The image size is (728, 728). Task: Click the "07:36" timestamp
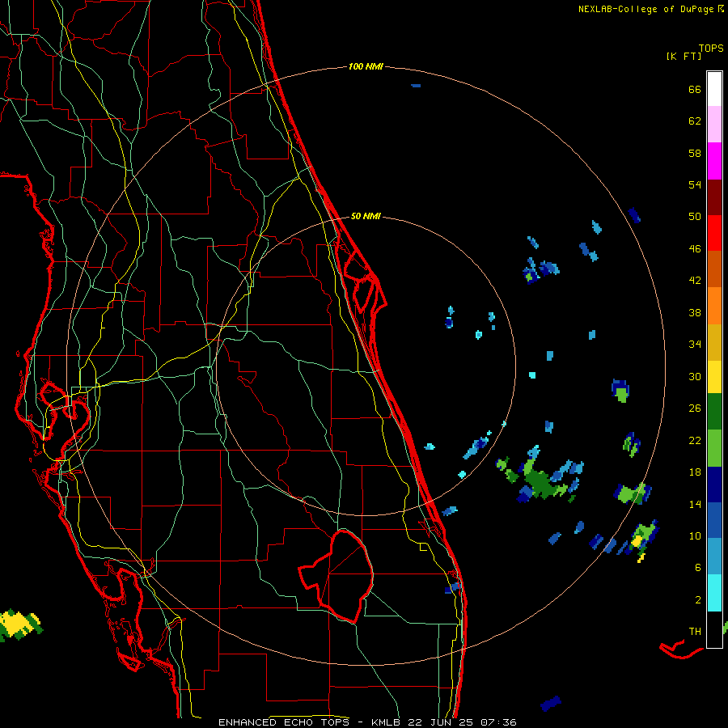[x=498, y=722]
